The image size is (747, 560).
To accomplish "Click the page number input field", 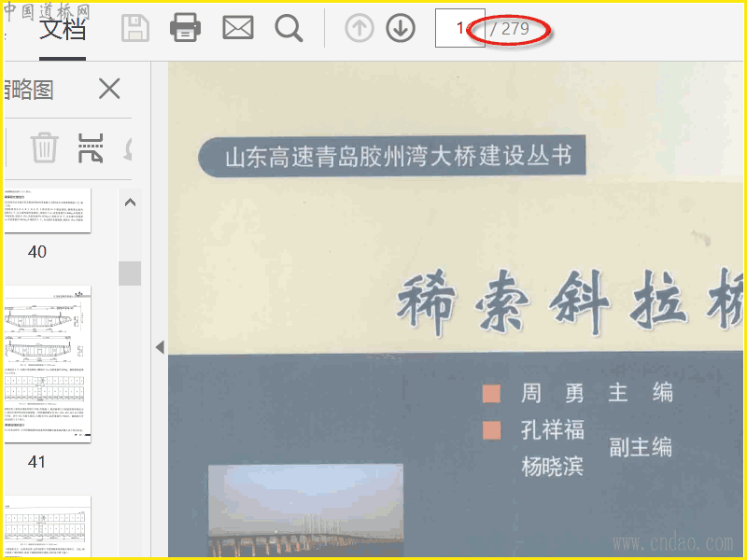I will [x=459, y=28].
